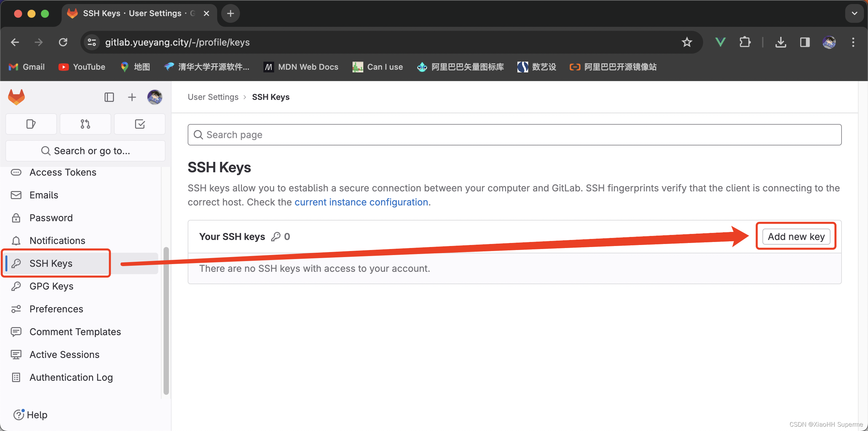Click the Authentication Log sidebar item
Viewport: 868px width, 431px height.
click(71, 377)
